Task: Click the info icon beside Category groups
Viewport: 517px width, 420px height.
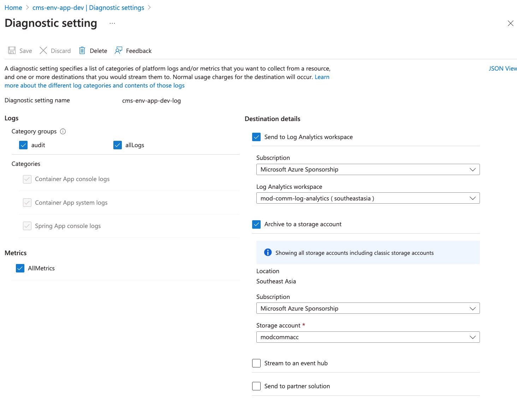Action: [x=63, y=131]
